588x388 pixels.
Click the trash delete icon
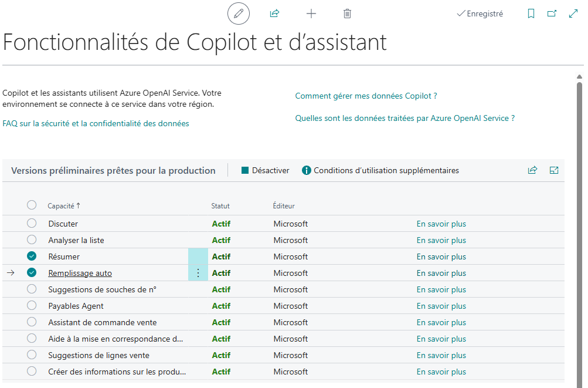pyautogui.click(x=347, y=14)
